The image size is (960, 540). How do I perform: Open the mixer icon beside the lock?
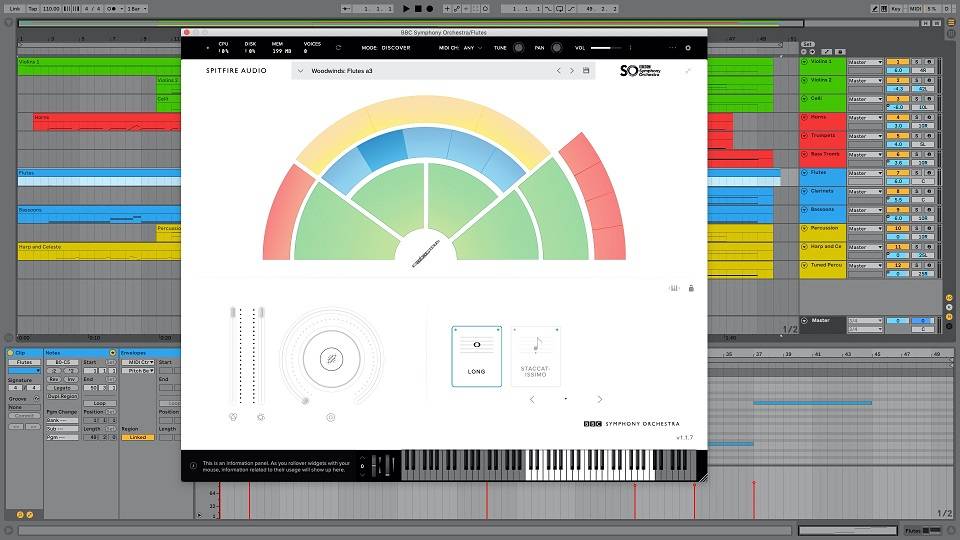[x=675, y=288]
